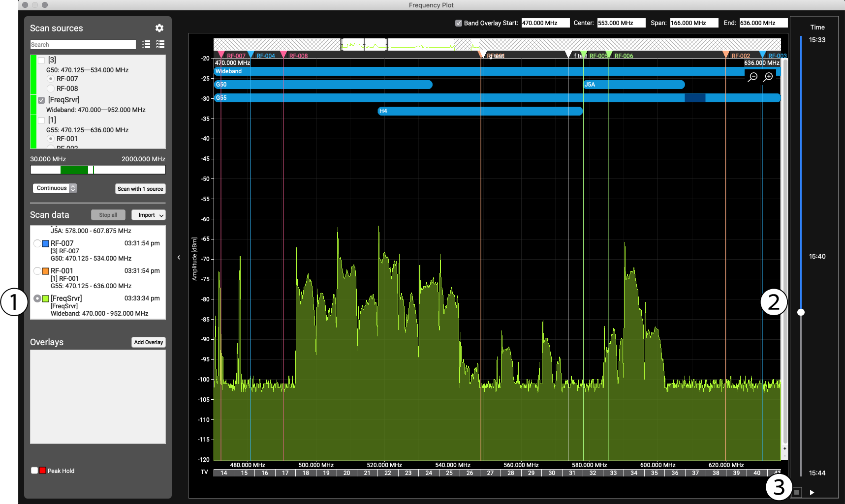Click the timeline play button
Viewport: 845px width, 504px height.
click(x=812, y=492)
